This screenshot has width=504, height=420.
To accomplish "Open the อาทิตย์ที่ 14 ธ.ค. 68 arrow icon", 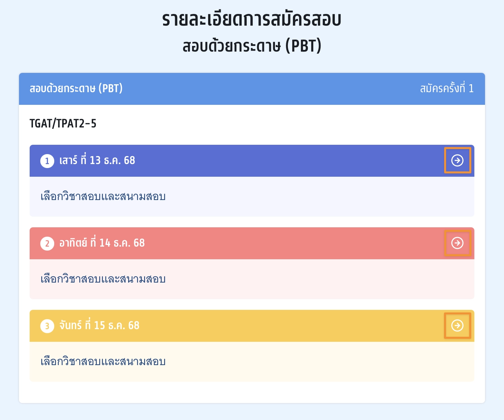I will [457, 243].
